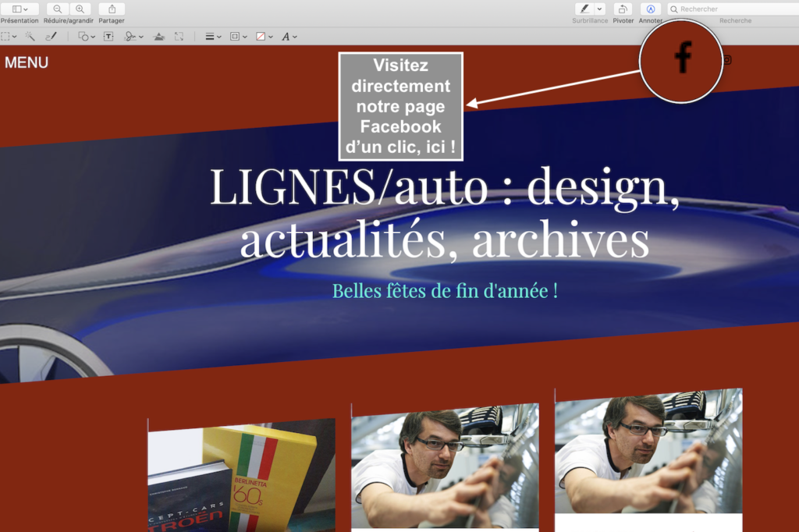Rotate image with the Pivoter button
Viewport: 799px width, 532px height.
(x=623, y=9)
